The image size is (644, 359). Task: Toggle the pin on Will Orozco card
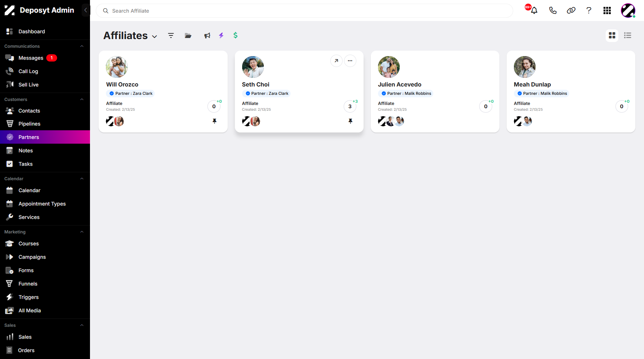coord(215,121)
